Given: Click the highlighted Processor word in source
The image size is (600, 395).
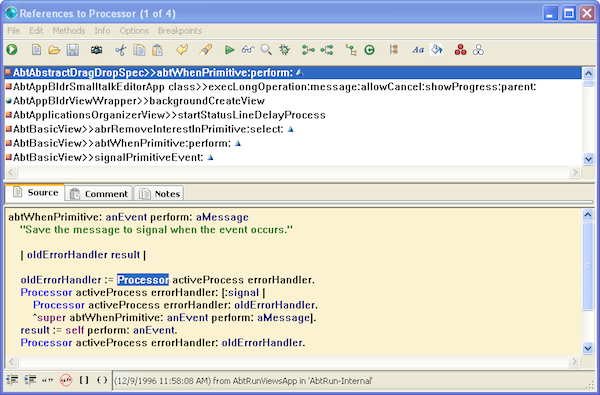Looking at the screenshot, I should point(143,280).
